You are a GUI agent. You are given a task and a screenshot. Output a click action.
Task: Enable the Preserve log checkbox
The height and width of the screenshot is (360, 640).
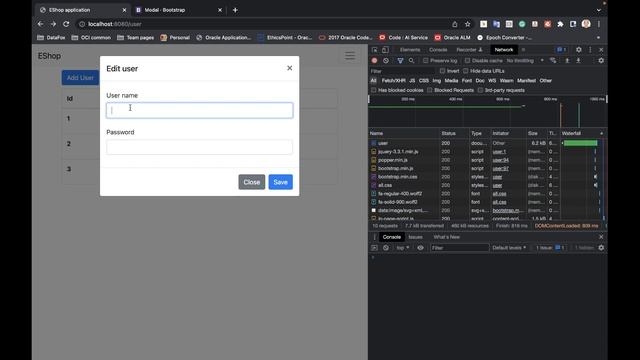[x=425, y=60]
